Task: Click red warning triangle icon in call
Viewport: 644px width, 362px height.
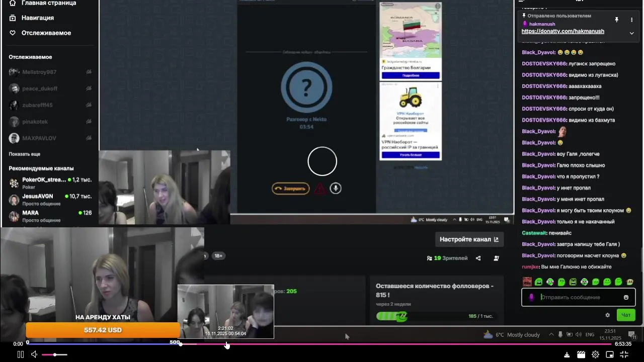Action: [x=320, y=189]
